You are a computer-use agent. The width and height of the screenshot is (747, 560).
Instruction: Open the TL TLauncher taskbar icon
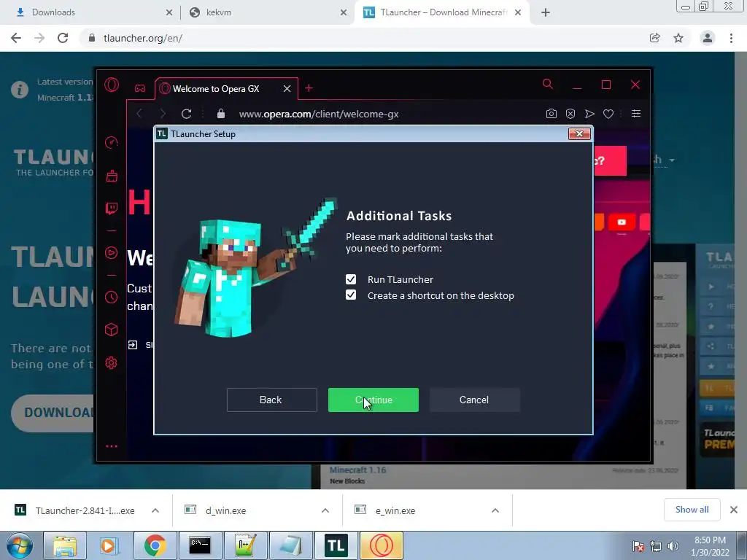coord(336,545)
